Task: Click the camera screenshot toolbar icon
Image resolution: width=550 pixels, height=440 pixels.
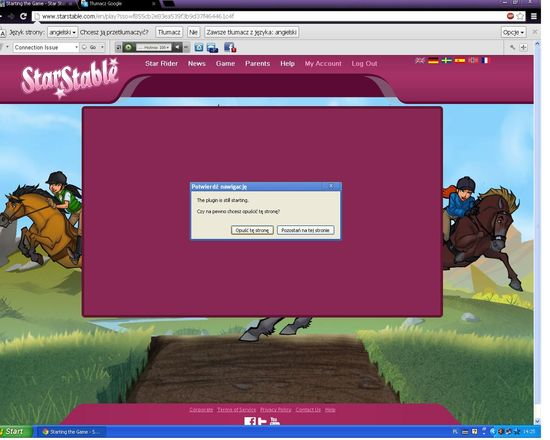Action: (199, 47)
